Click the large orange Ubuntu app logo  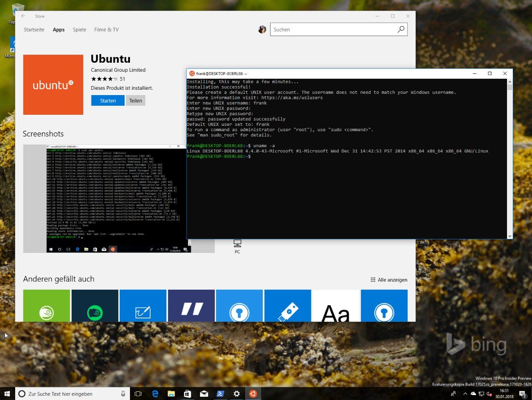53,85
